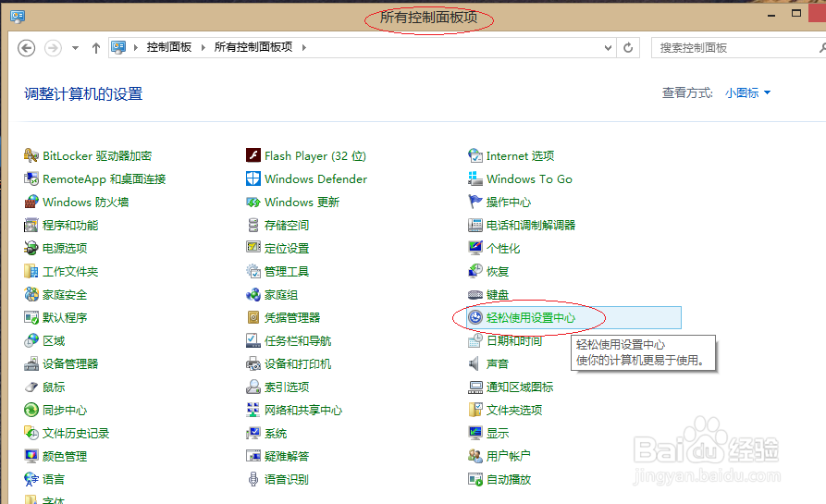Open the 通知区域图标 link
The image size is (826, 504).
click(520, 387)
